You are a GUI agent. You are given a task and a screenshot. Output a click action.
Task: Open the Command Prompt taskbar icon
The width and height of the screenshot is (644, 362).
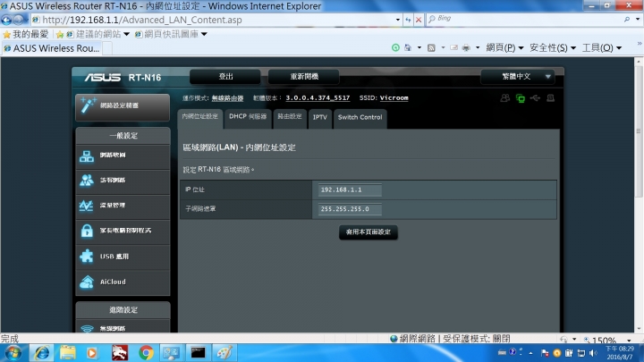(198, 352)
